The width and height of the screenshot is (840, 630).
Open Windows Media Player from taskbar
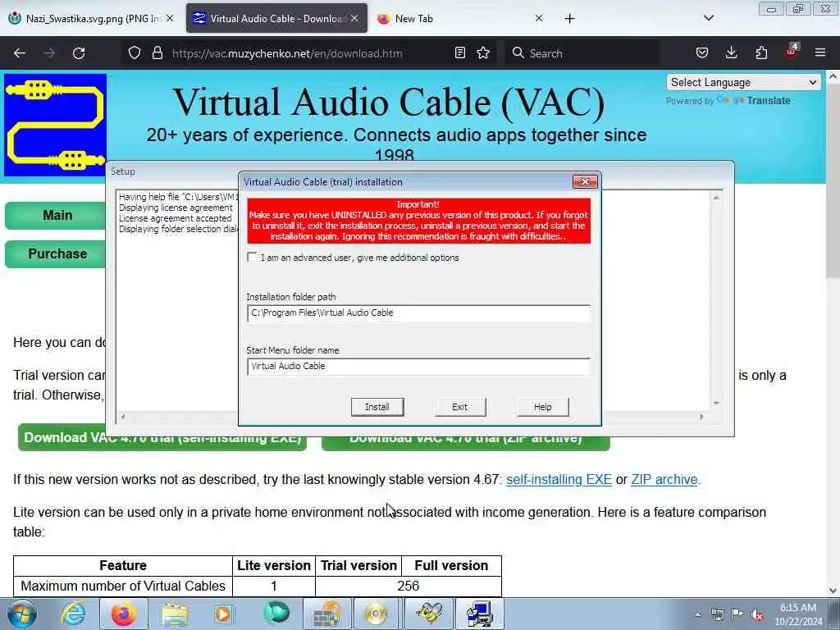pos(224,614)
